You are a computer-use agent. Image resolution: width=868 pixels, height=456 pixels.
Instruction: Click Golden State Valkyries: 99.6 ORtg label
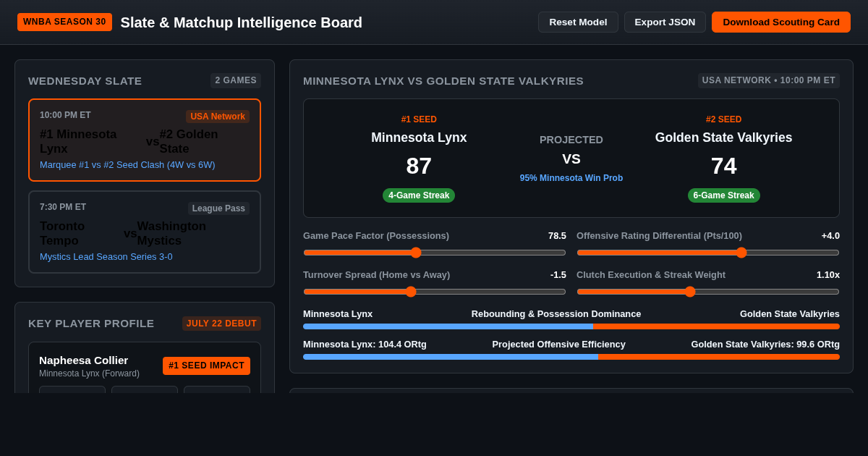click(x=765, y=345)
